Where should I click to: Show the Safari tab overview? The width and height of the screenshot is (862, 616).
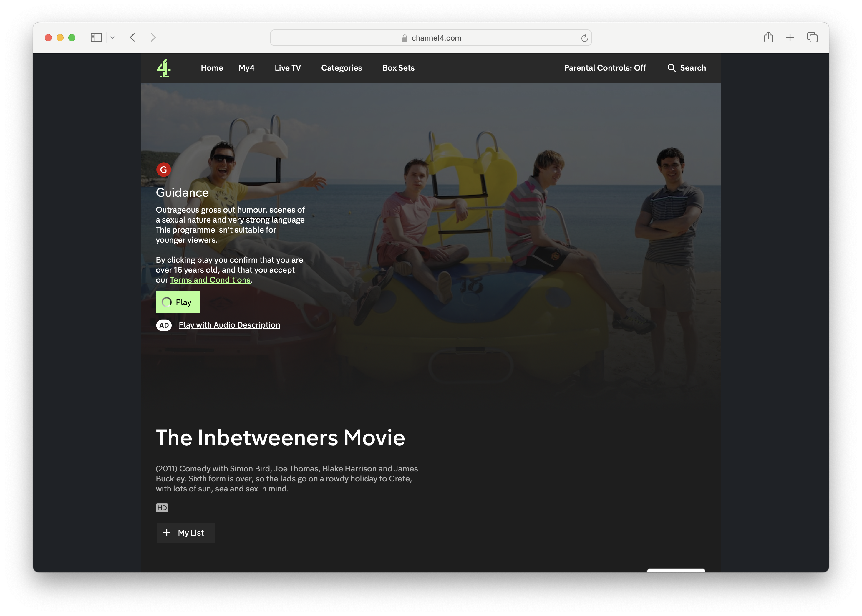tap(812, 37)
